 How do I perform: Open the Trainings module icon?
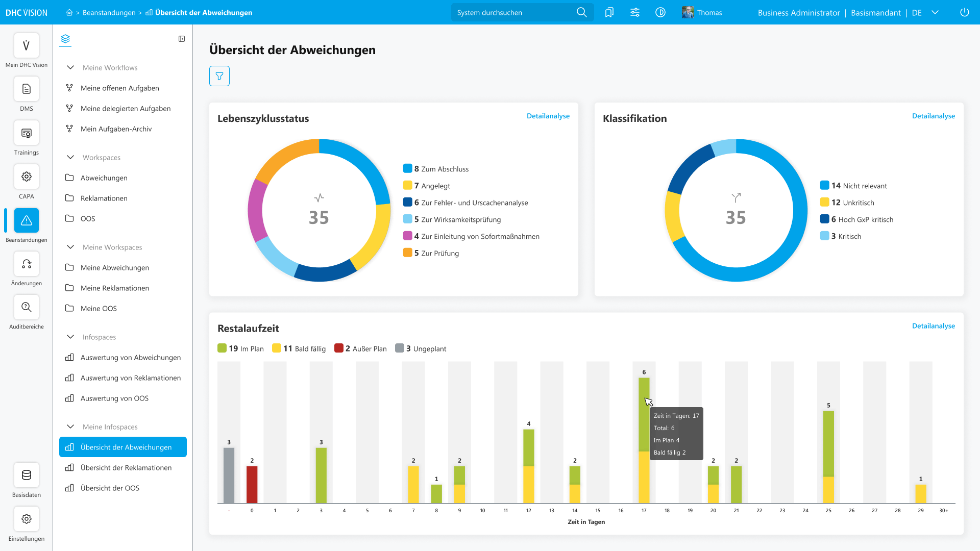27,133
